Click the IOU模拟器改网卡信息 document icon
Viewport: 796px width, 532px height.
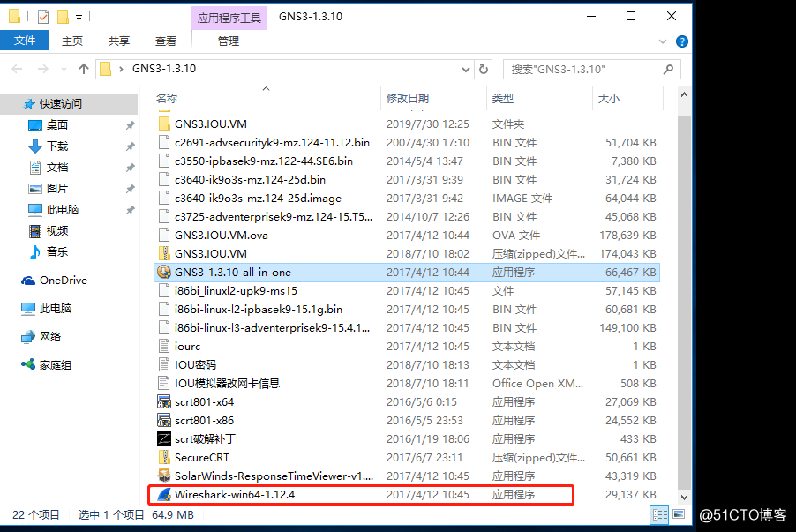point(164,383)
